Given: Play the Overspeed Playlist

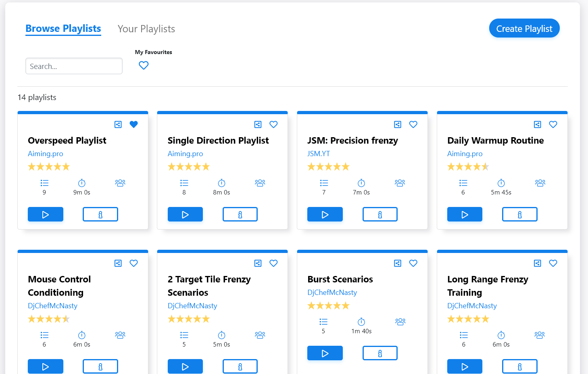Looking at the screenshot, I should [x=46, y=215].
